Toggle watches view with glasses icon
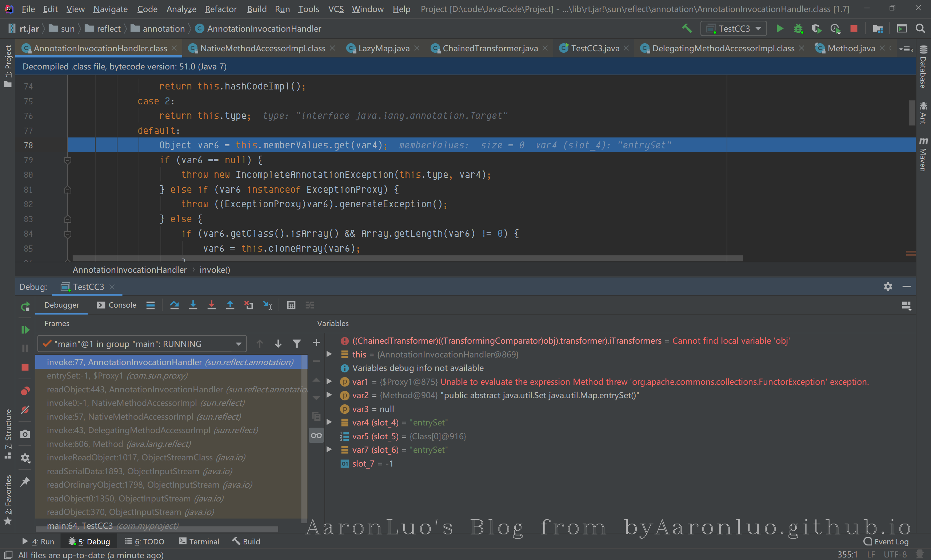This screenshot has width=931, height=560. point(316,436)
